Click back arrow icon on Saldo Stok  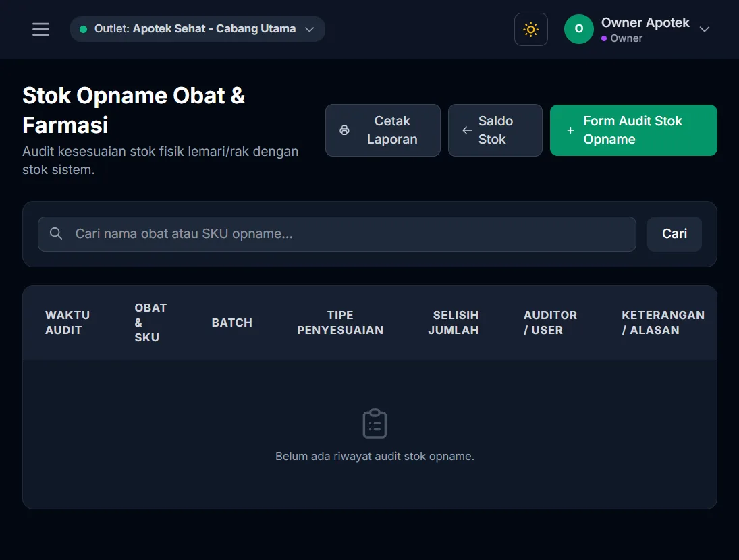coord(467,130)
